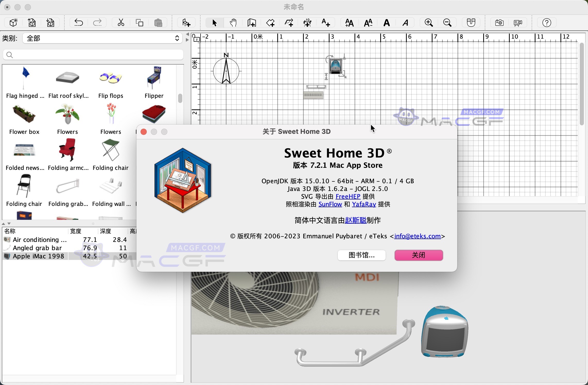Open the Create photo tool
Image resolution: width=588 pixels, height=385 pixels.
(x=499, y=23)
